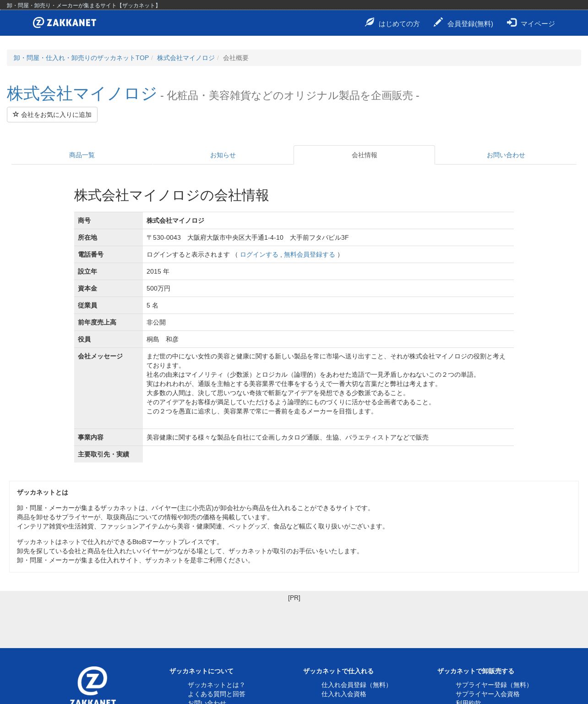Click the 所在地 row label

[87, 237]
